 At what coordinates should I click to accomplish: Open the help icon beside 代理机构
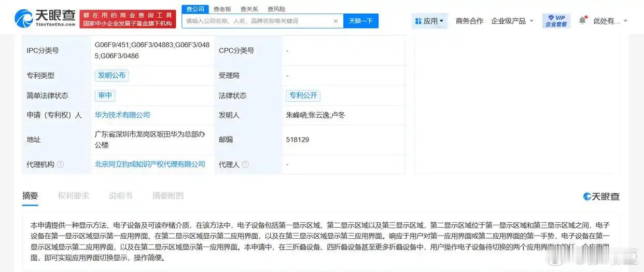[x=60, y=164]
